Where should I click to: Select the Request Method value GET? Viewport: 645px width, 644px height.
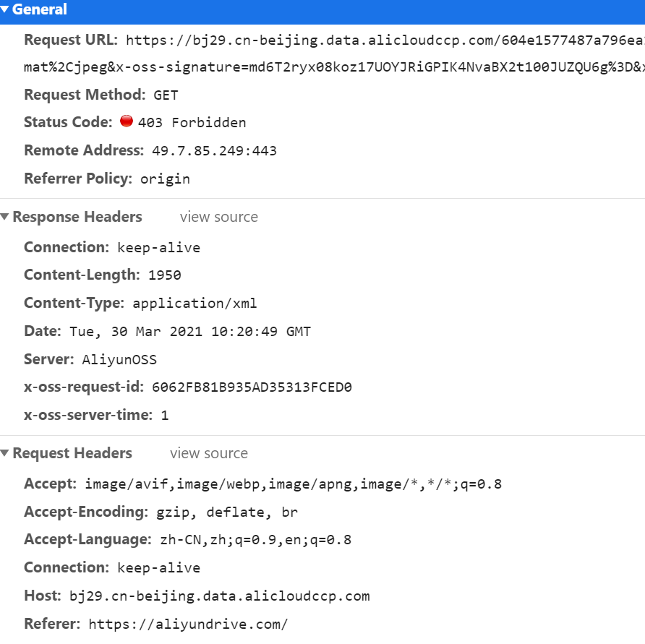coord(165,95)
